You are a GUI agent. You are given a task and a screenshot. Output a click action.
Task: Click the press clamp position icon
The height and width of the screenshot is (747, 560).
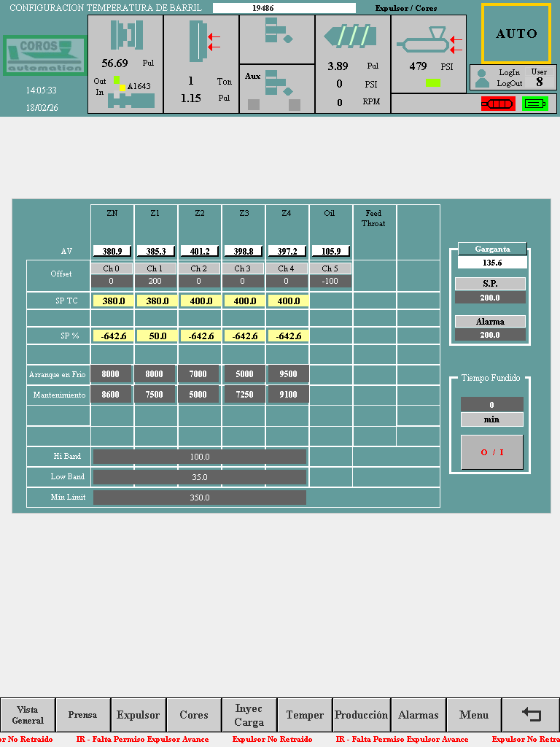[x=126, y=35]
